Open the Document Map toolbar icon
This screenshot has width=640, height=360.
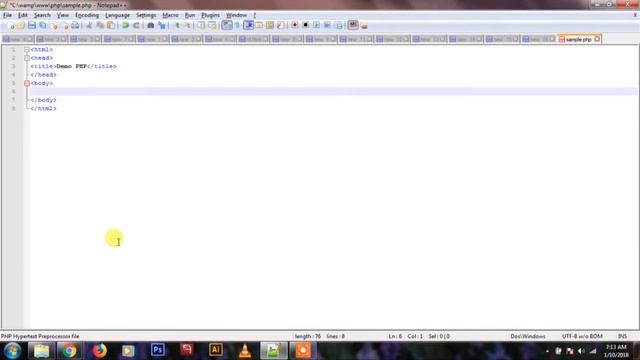point(270,25)
